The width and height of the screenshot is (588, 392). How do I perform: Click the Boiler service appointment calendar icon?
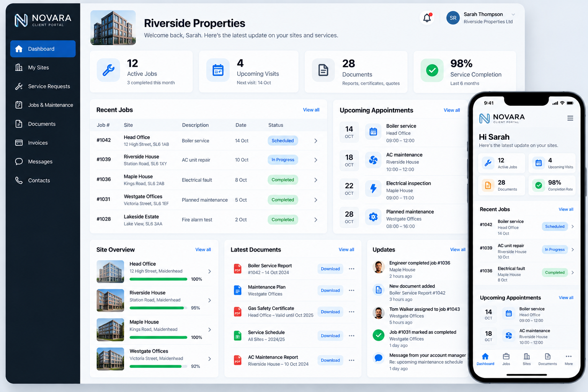[x=373, y=132]
